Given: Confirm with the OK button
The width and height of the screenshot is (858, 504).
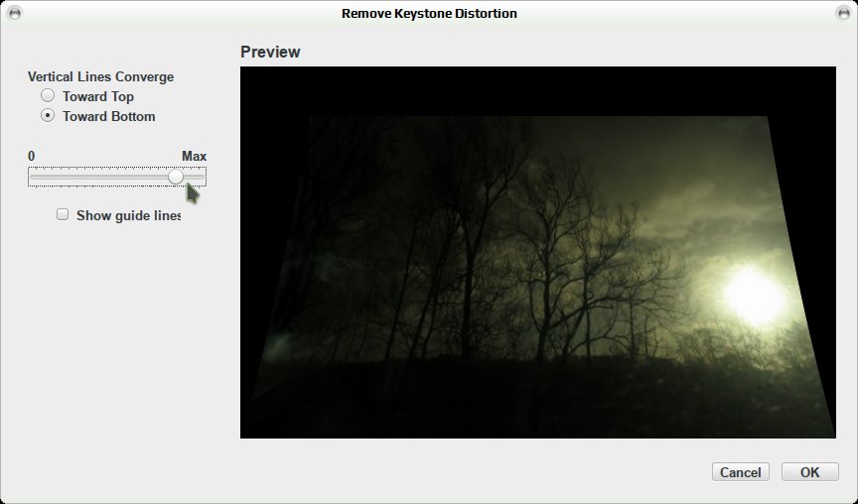Looking at the screenshot, I should (x=810, y=471).
